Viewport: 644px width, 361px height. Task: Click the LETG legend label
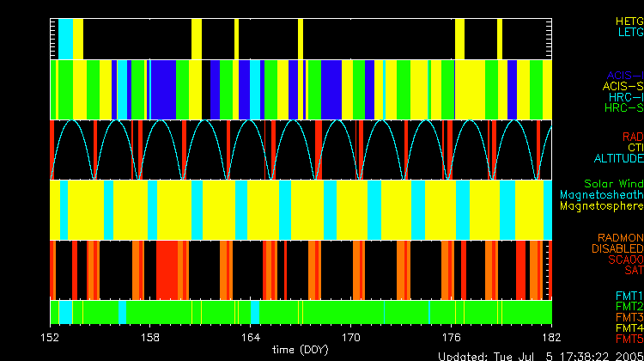click(629, 32)
